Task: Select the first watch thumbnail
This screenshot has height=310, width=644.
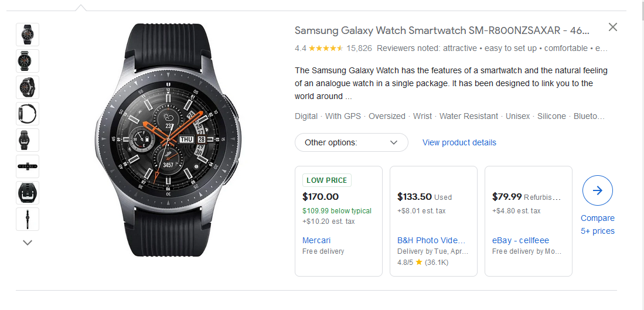Action: coord(28,35)
